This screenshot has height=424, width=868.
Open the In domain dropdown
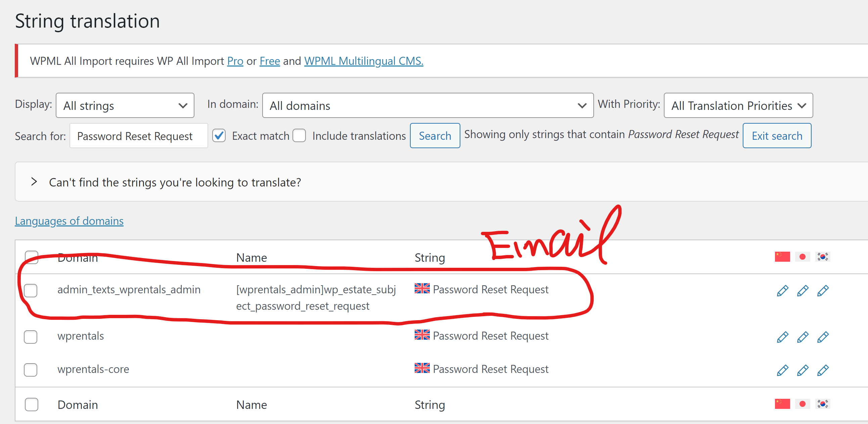click(x=427, y=105)
